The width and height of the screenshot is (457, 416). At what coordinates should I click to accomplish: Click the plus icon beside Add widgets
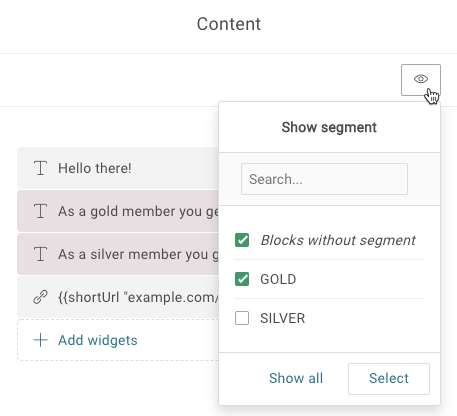41,340
